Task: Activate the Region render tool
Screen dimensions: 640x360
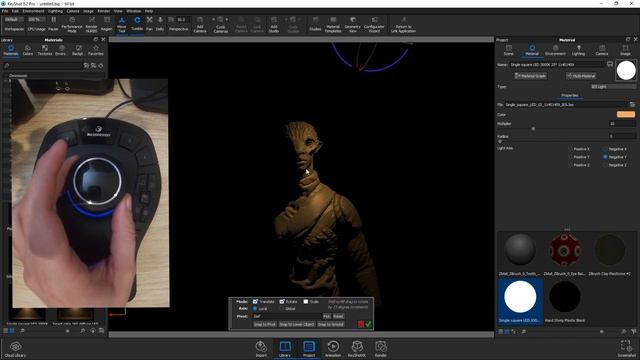Action: click(x=107, y=24)
